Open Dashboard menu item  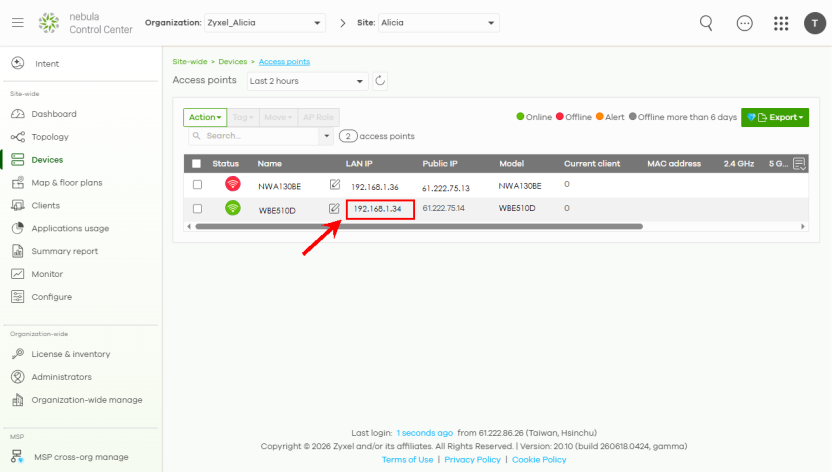[x=54, y=114]
